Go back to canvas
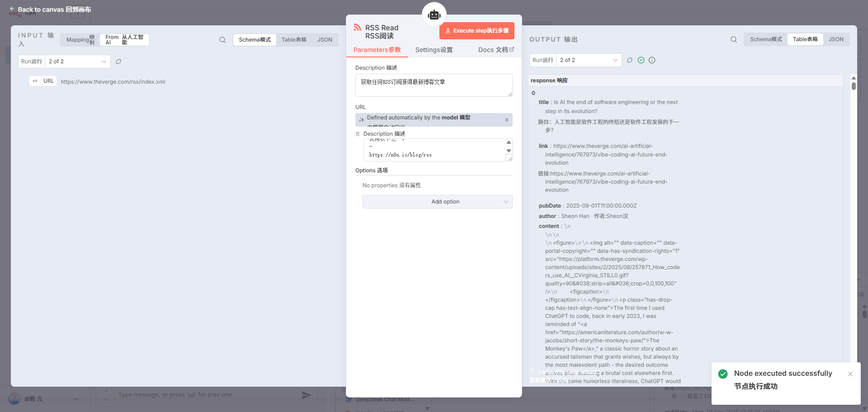The height and width of the screenshot is (412, 868). [x=50, y=9]
